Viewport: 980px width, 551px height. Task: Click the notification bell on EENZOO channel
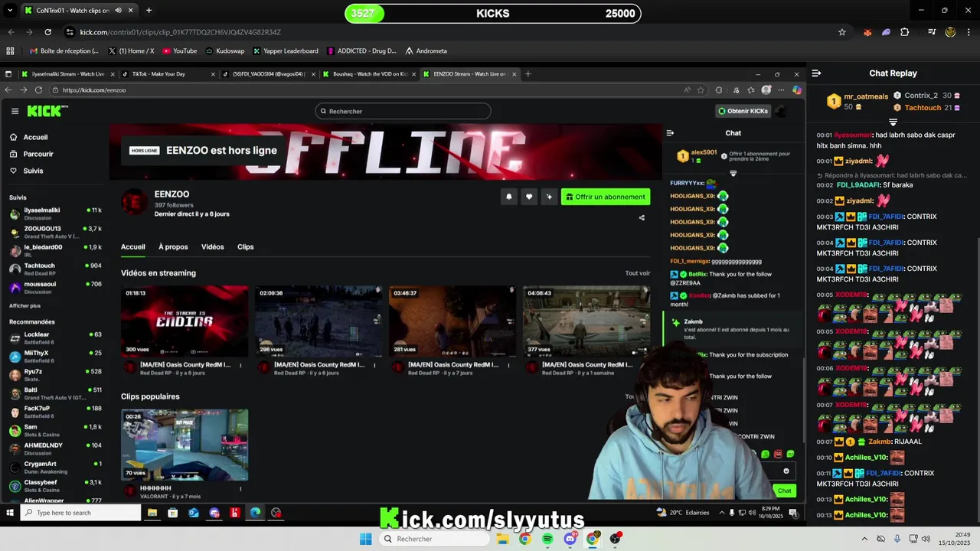click(508, 197)
